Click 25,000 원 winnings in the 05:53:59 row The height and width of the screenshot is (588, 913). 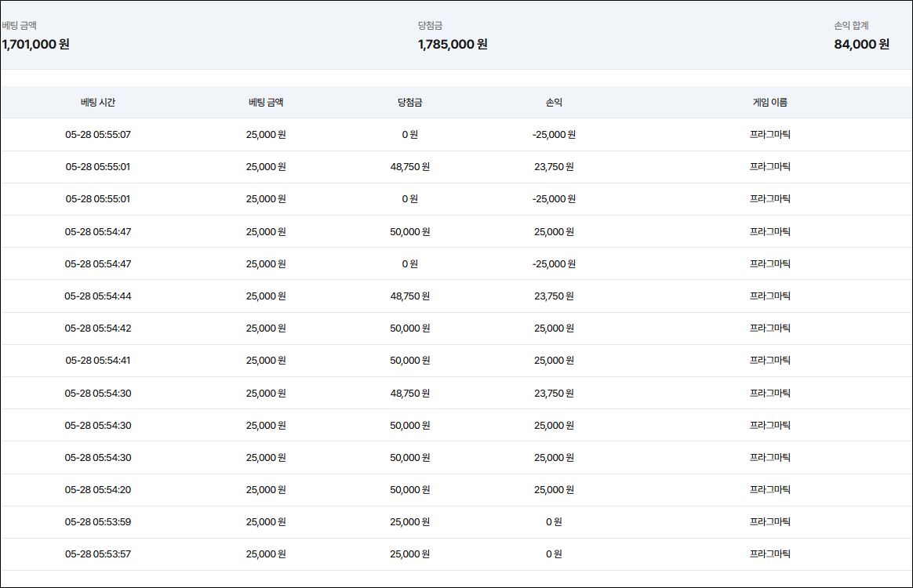point(410,522)
